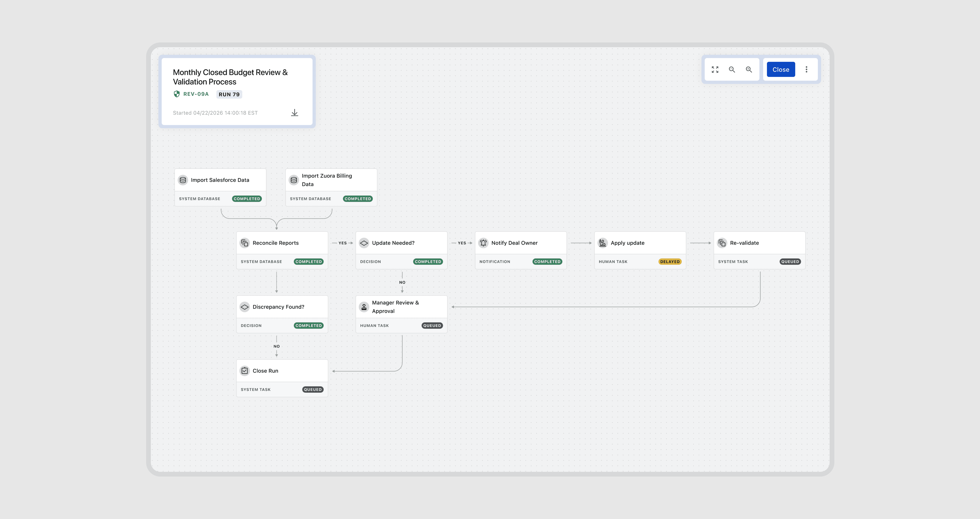Click the RUN 79 badge
This screenshot has height=519, width=980.
pyautogui.click(x=229, y=94)
